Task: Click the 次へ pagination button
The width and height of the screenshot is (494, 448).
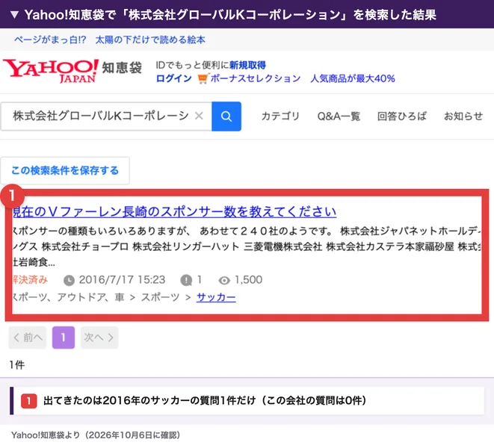Action: click(99, 337)
